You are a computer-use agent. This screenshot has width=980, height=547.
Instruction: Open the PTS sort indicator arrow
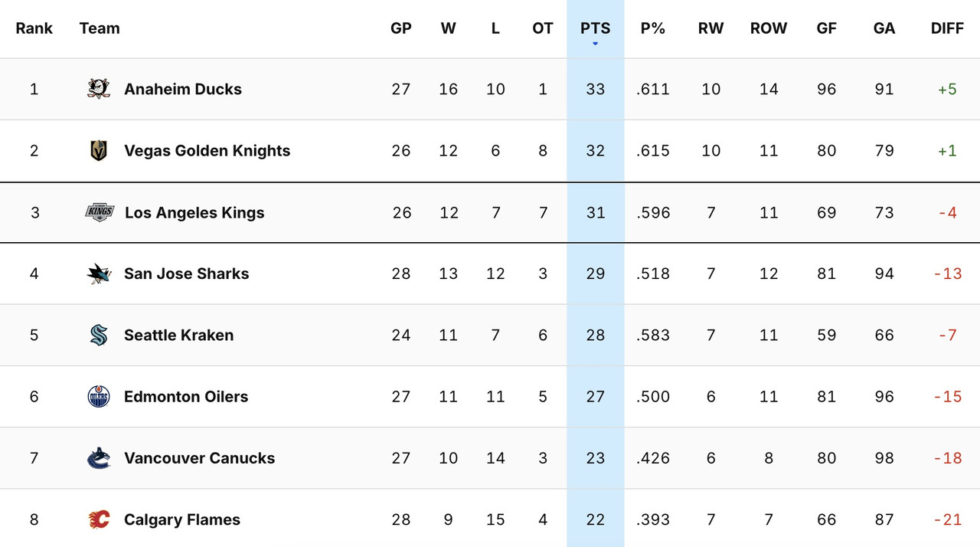point(596,44)
